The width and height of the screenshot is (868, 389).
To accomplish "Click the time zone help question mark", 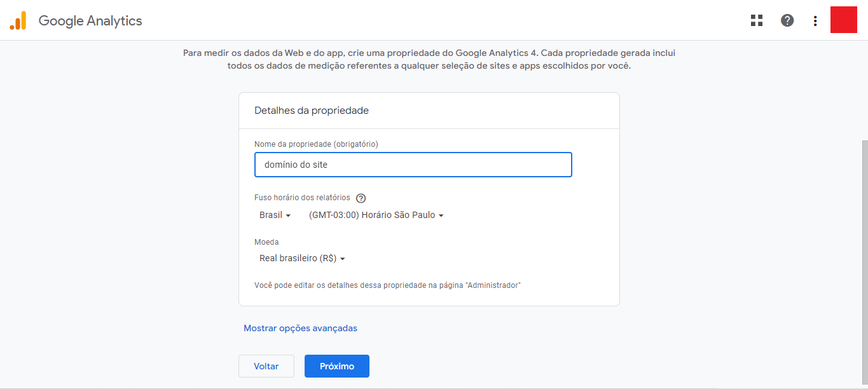I will pos(361,198).
